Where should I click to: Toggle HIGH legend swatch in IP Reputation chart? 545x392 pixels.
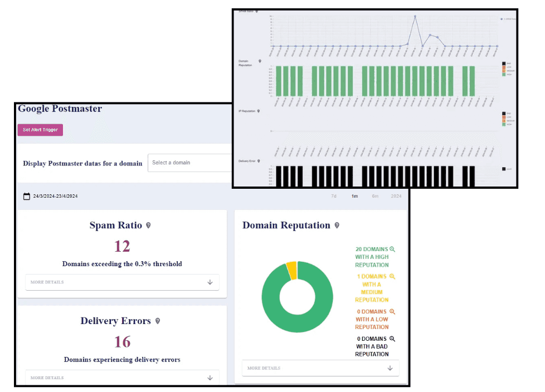click(504, 124)
